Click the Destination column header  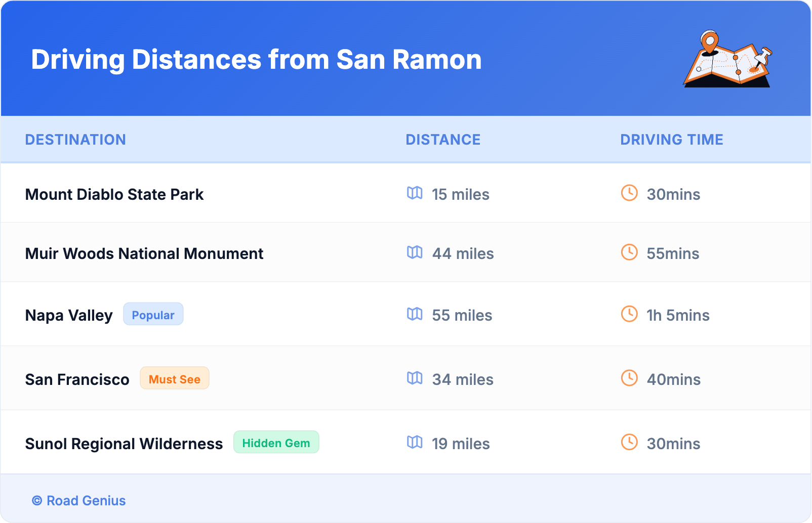tap(75, 140)
